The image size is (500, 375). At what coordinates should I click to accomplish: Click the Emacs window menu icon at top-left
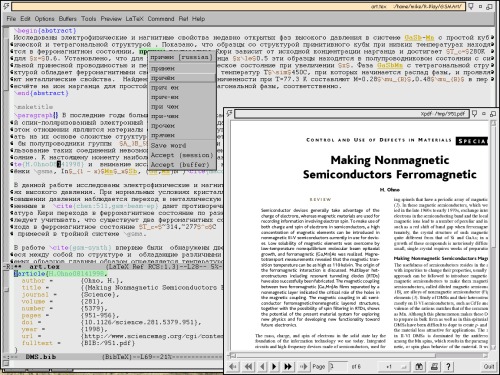[x=5, y=6]
